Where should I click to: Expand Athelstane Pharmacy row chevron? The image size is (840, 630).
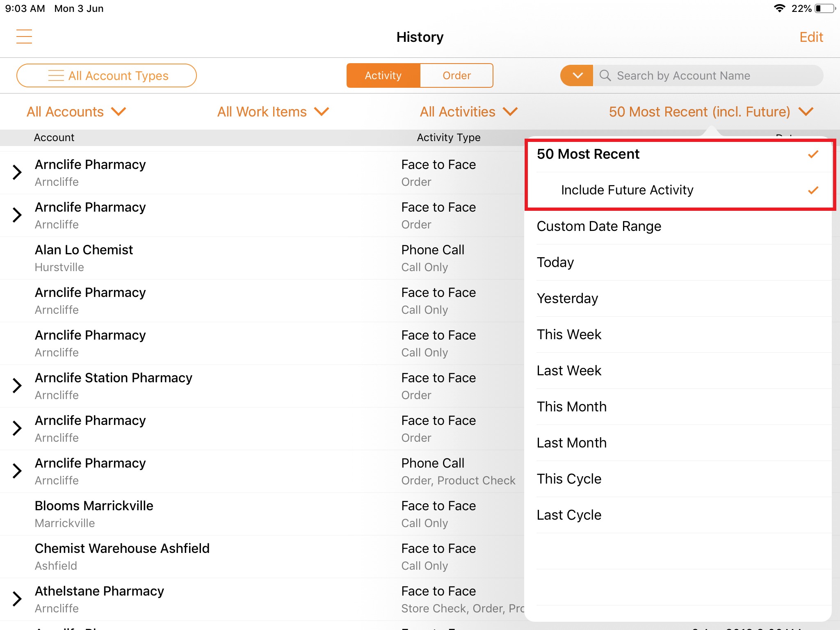pos(17,599)
